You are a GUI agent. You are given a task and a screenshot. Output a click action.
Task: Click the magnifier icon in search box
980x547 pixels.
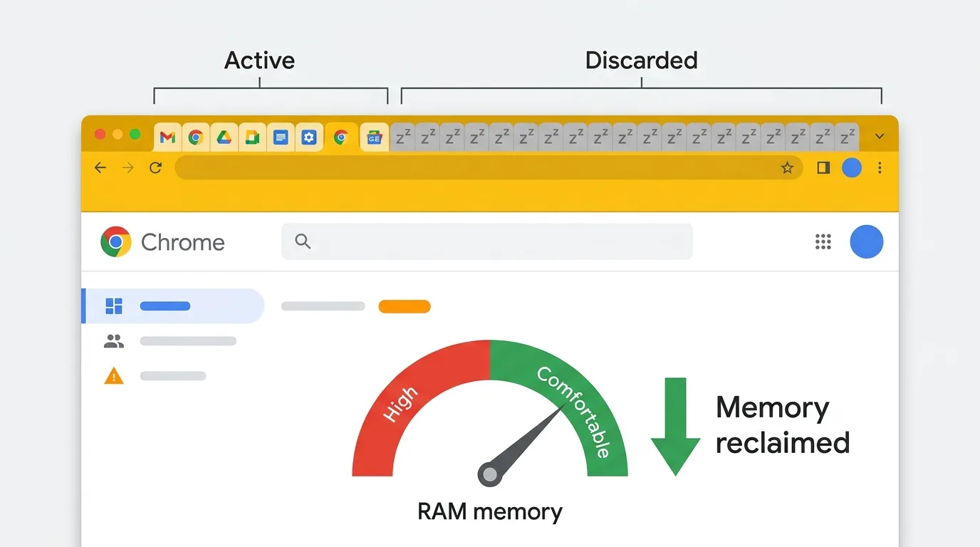[303, 241]
